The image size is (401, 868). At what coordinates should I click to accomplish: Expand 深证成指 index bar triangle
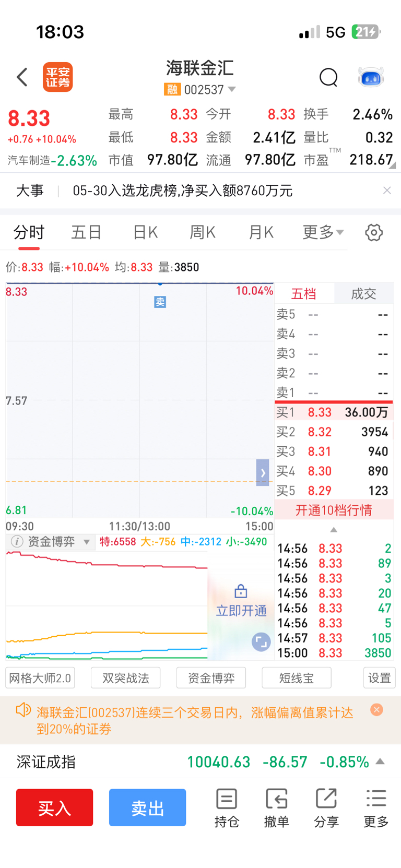(380, 762)
